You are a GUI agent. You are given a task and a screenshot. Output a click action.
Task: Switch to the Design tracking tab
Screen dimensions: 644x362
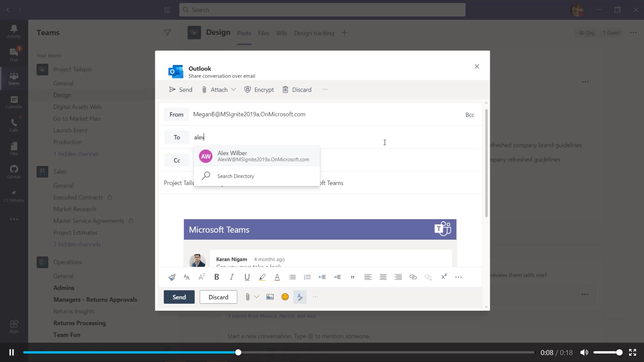coord(314,33)
